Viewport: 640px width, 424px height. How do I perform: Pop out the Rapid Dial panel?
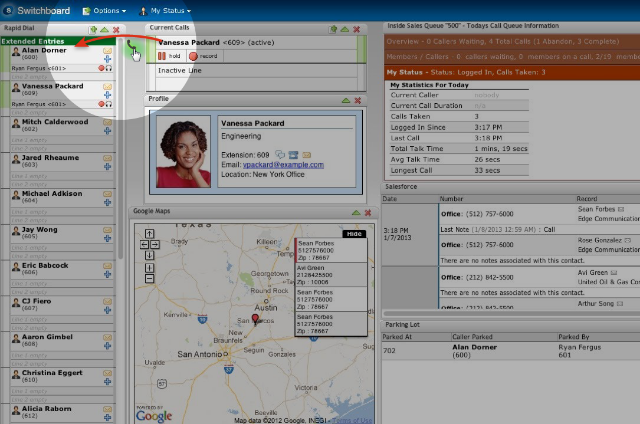click(93, 29)
